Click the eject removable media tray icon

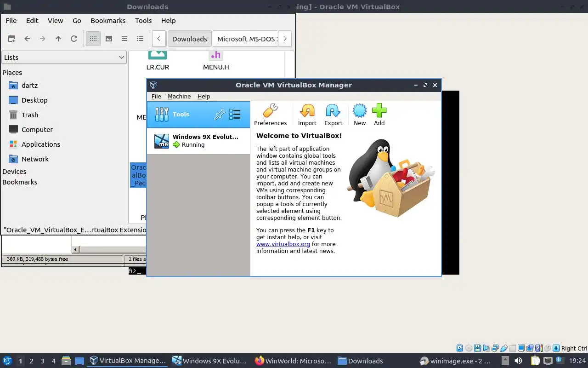coord(505,361)
